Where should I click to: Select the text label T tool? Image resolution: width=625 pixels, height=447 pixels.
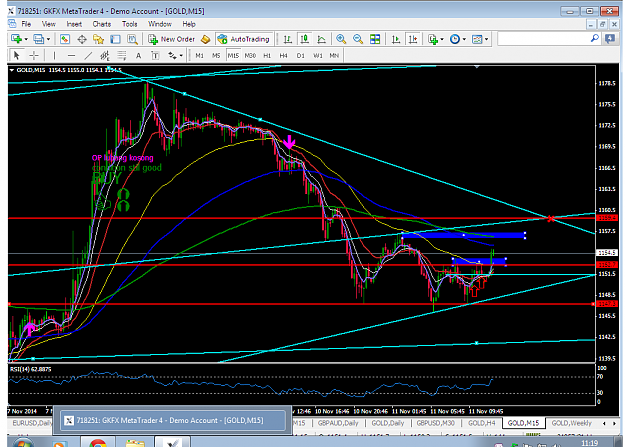[155, 55]
